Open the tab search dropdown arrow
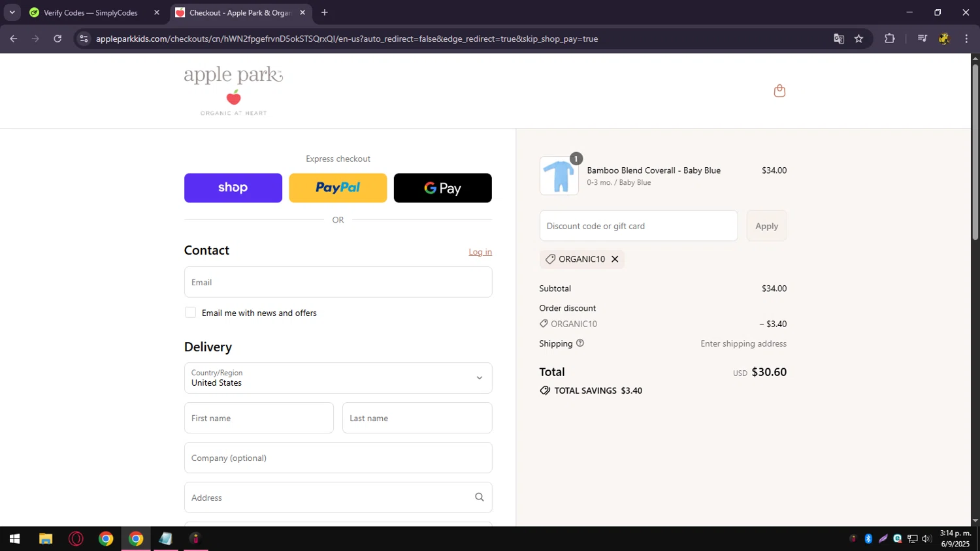 pyautogui.click(x=12, y=12)
